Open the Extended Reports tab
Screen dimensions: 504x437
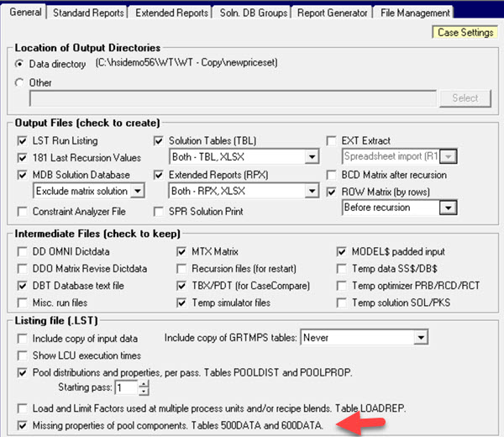171,13
